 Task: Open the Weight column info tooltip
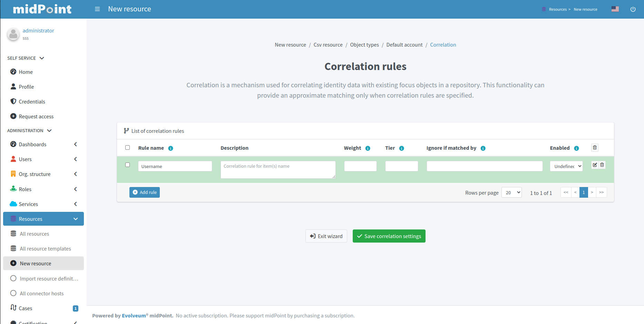368,148
